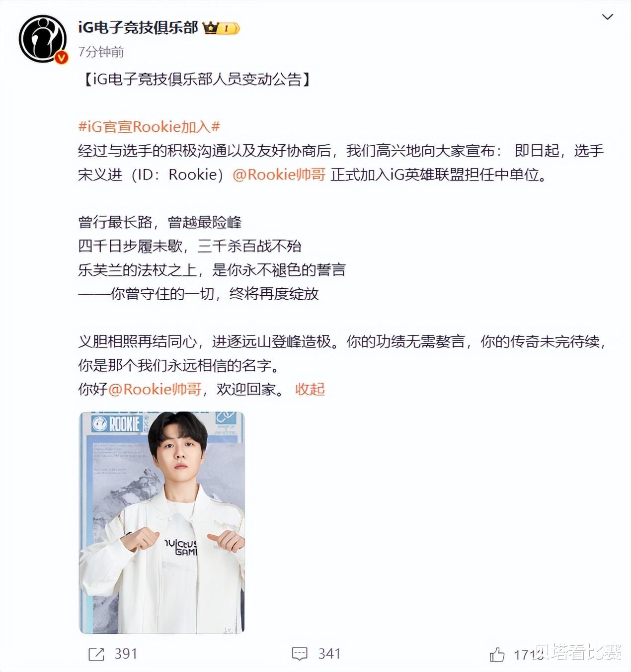This screenshot has width=631, height=672.
Task: Click the orange verified badge on avatar
Action: (61, 57)
